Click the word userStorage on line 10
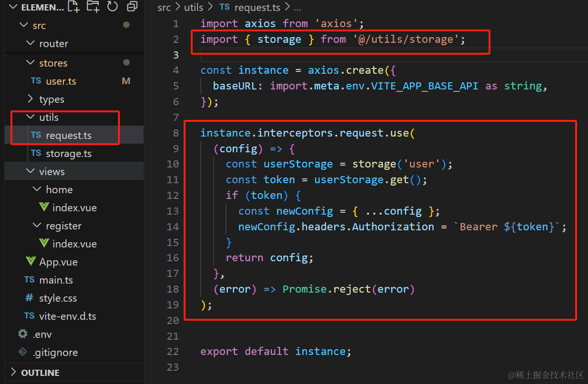588x384 pixels. pos(298,164)
